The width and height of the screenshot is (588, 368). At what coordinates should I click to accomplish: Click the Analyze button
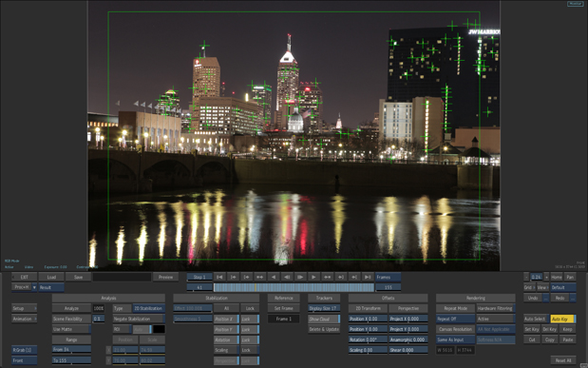pos(71,308)
